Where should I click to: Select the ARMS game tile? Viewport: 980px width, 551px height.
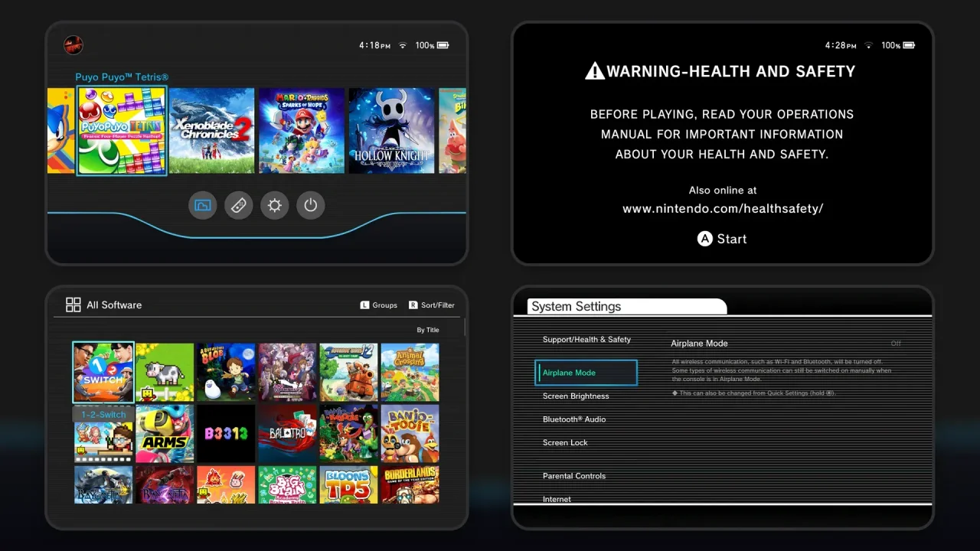[x=165, y=433]
